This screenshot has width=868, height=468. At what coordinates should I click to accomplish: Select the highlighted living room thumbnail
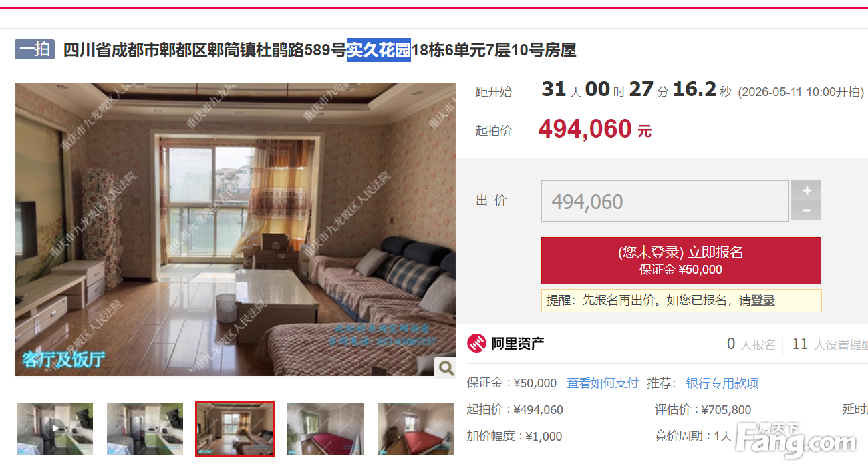[235, 429]
